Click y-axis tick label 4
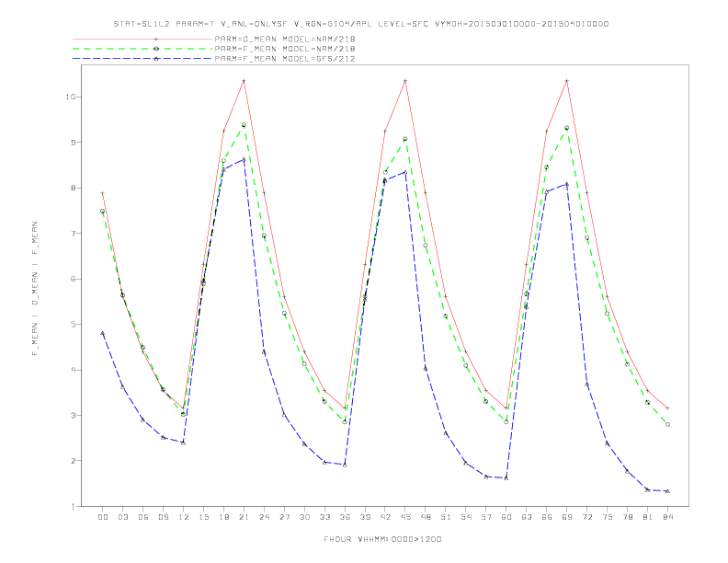Image resolution: width=728 pixels, height=563 pixels. click(73, 370)
